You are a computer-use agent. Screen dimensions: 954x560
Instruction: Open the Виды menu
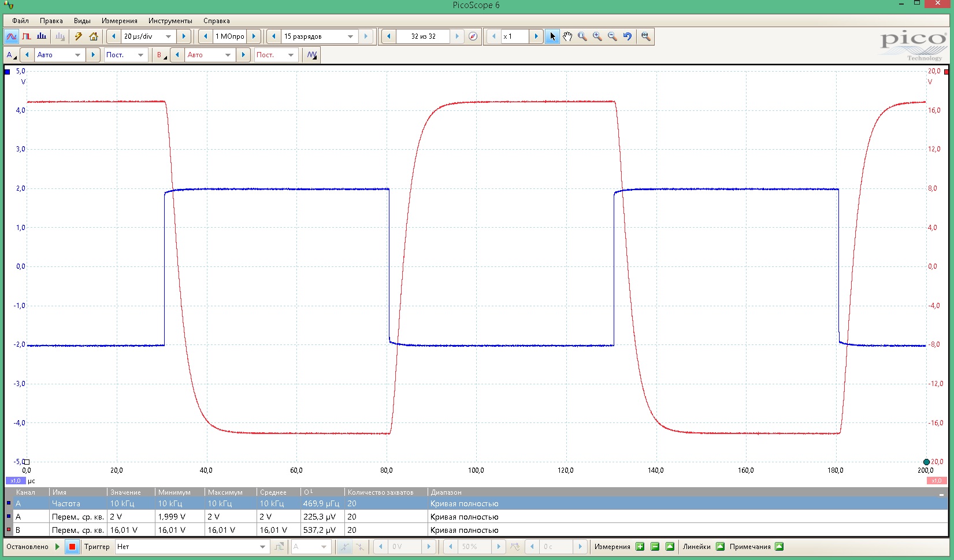tap(82, 21)
